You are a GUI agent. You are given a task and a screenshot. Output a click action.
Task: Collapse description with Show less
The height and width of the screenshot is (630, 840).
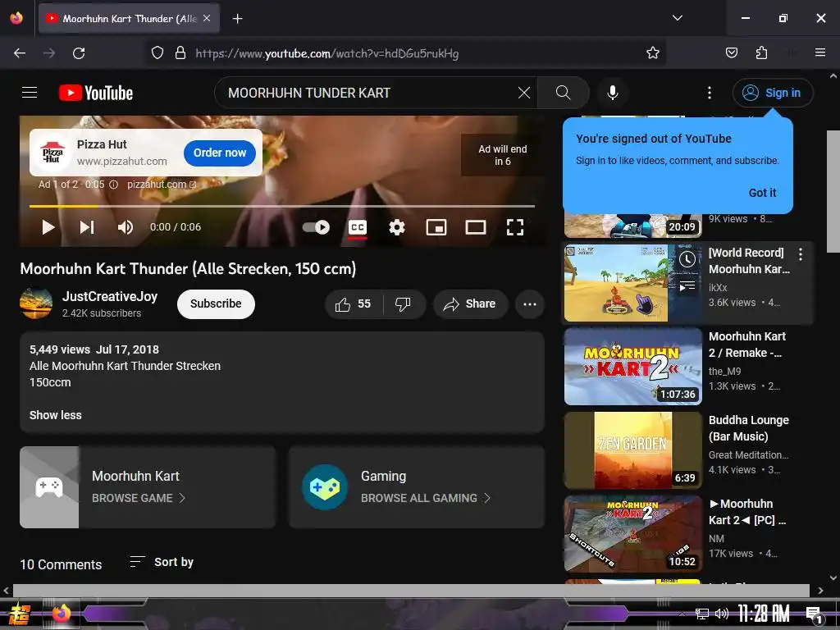55,415
